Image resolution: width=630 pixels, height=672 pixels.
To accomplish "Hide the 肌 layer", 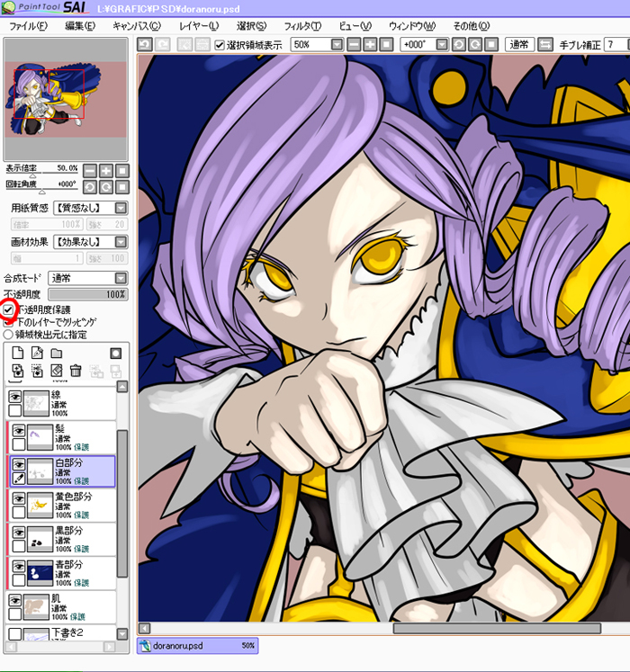I will pos(15,600).
